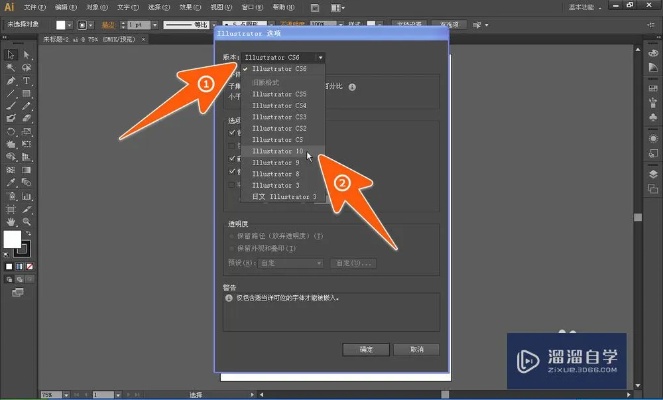Open the arrange documents dropdown in menu bar
663x400 pixels.
[337, 8]
